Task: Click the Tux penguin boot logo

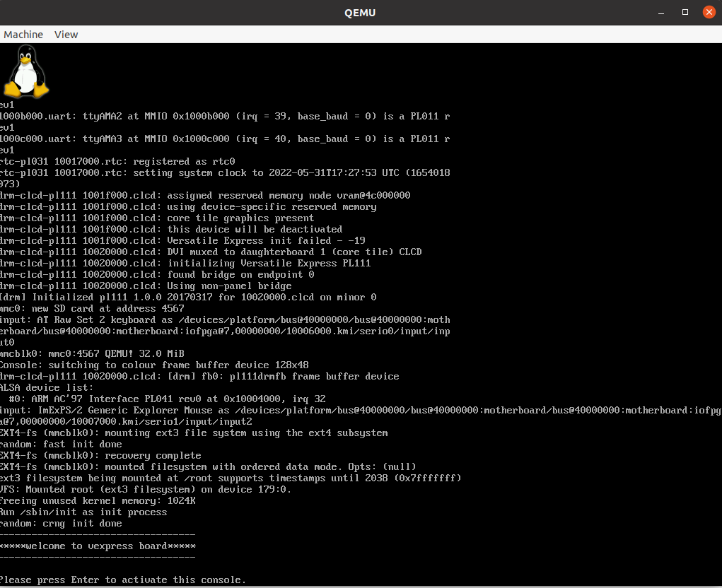Action: [25, 71]
